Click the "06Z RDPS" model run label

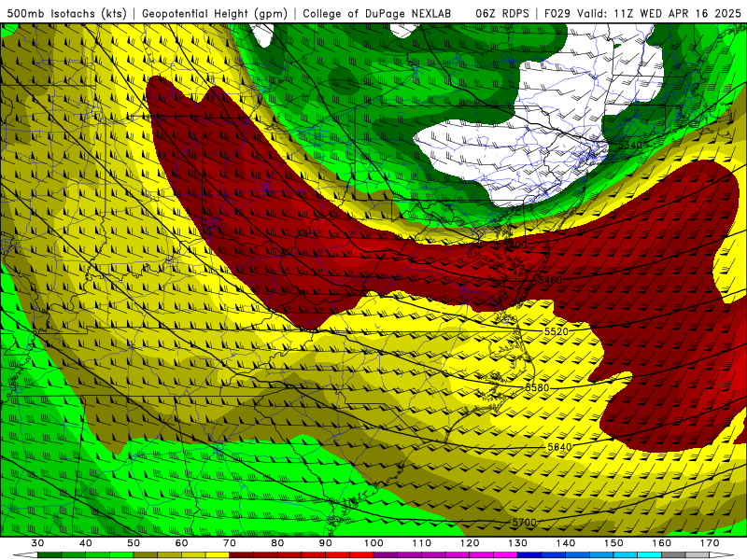tap(502, 13)
